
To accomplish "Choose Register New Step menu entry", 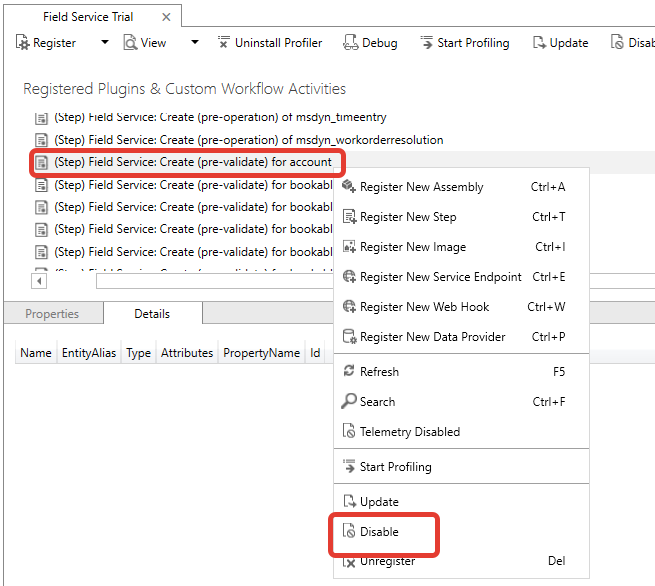I will click(x=461, y=217).
